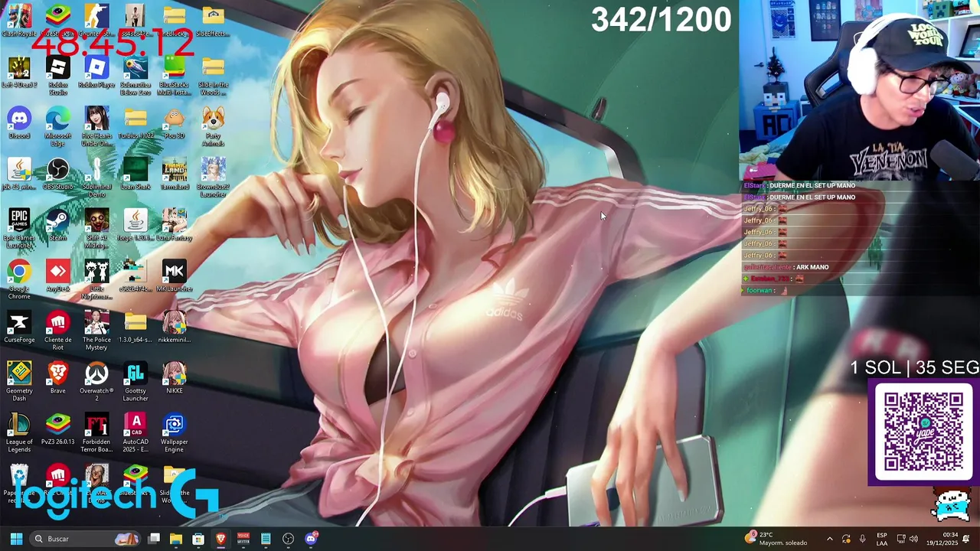This screenshot has height=551, width=980.
Task: Click the Yape QR code overlay
Action: tap(923, 432)
